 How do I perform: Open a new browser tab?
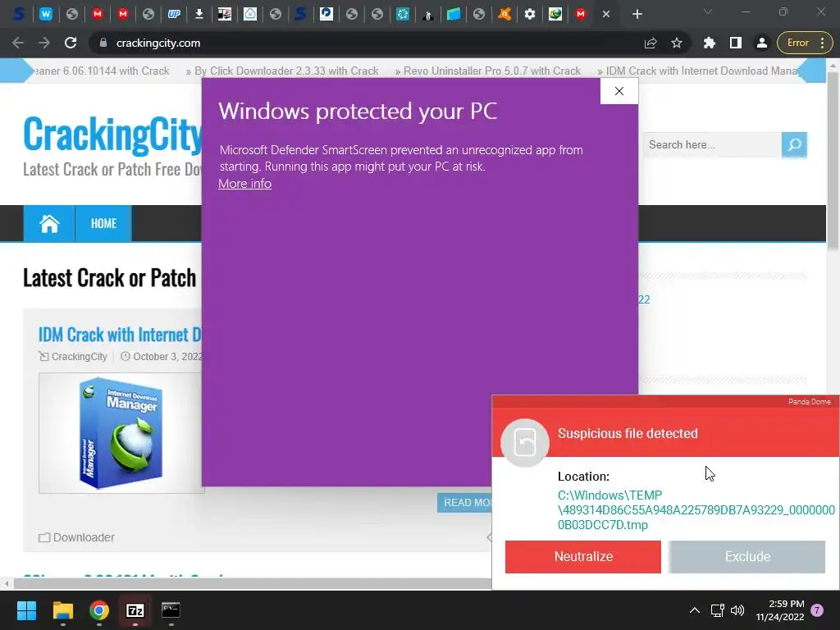point(637,14)
